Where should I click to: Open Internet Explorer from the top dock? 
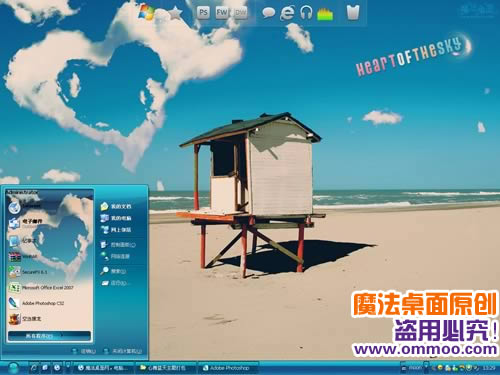(x=287, y=13)
